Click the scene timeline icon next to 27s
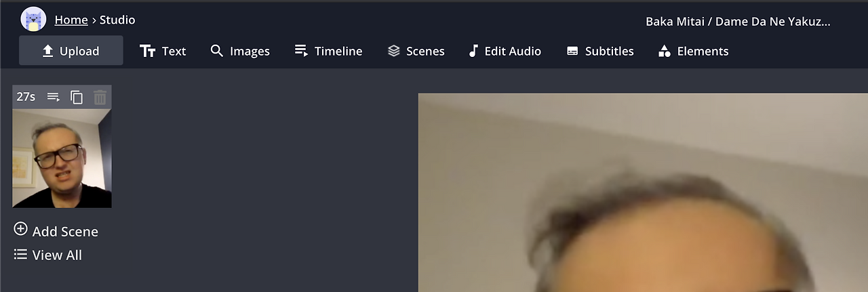This screenshot has width=868, height=292. click(x=53, y=97)
